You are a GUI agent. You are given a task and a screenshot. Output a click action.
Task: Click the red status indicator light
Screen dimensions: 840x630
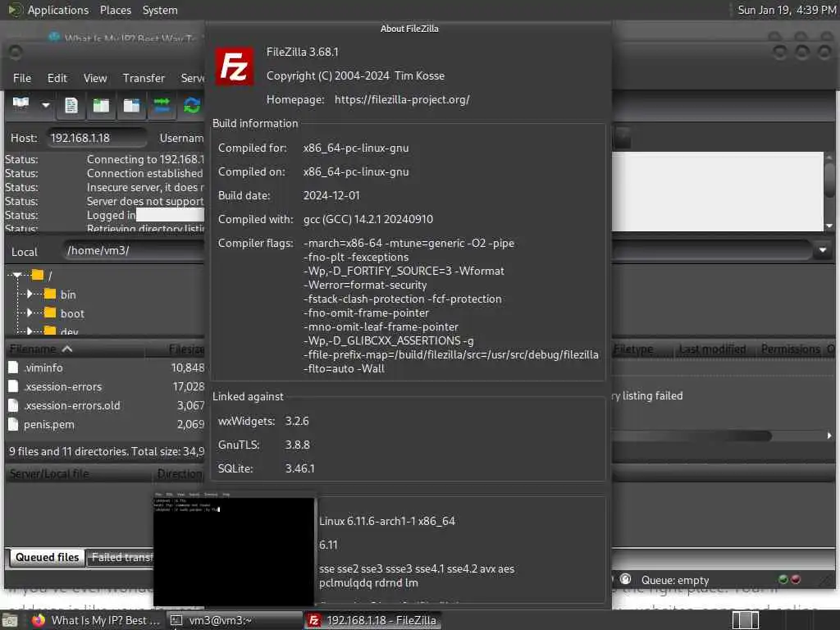tap(796, 580)
